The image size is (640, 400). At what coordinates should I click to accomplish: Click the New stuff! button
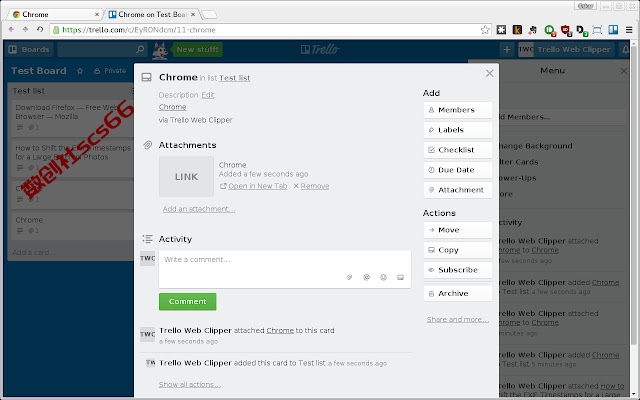coord(198,49)
